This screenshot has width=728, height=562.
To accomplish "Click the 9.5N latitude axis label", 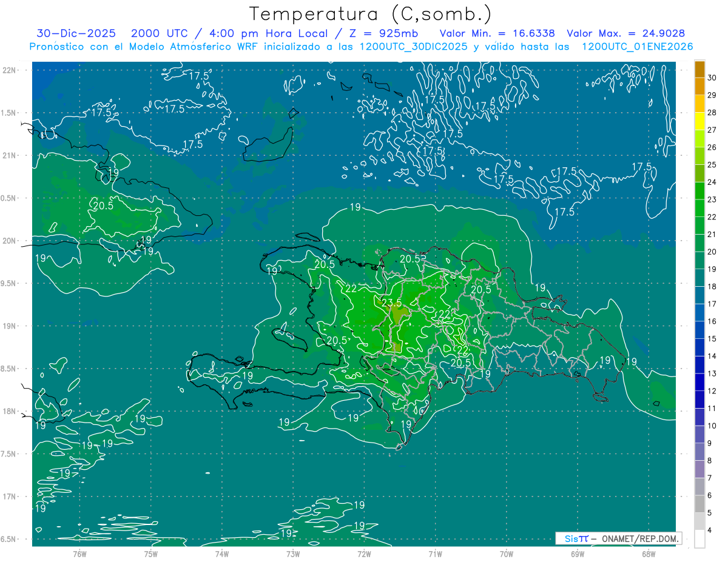I will pyautogui.click(x=9, y=284).
